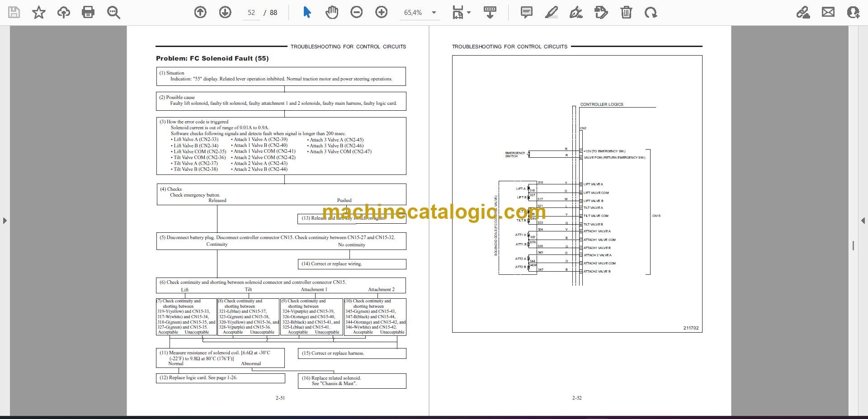
Task: Edit the current page number field
Action: 251,13
